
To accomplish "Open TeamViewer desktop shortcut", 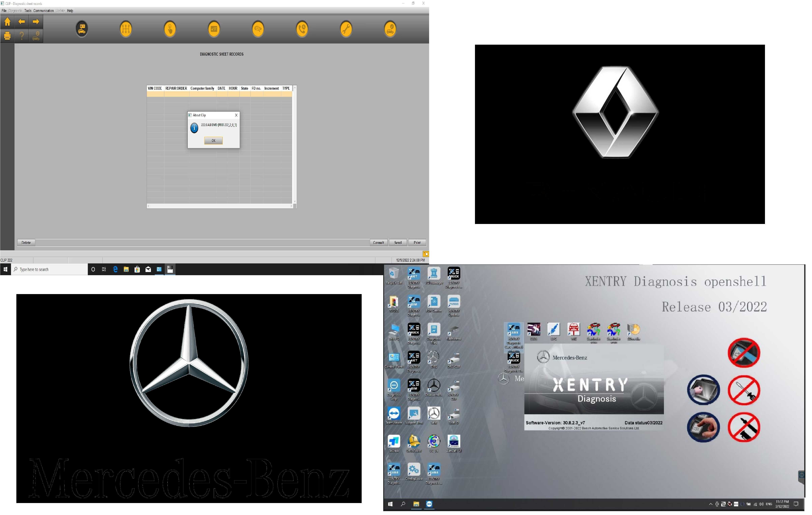I will click(394, 416).
